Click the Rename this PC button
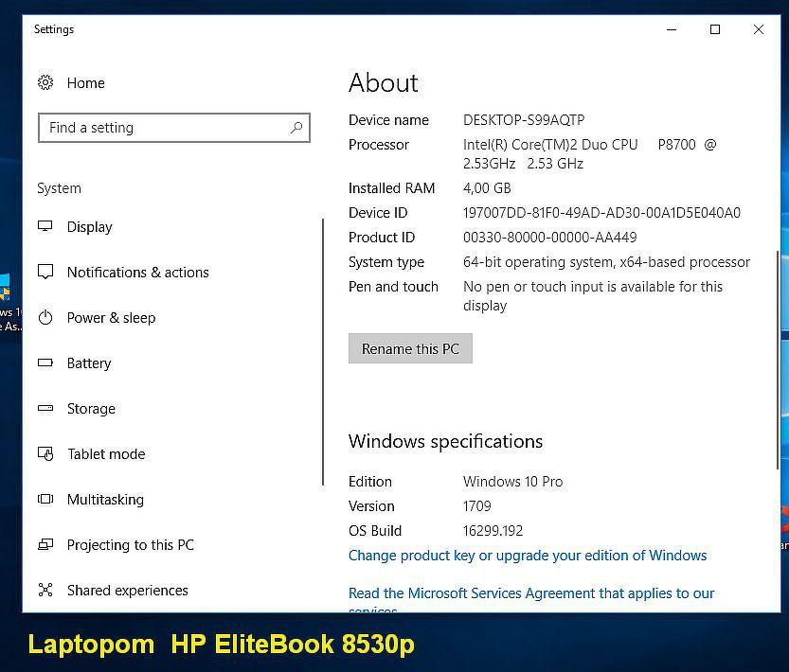 410,348
